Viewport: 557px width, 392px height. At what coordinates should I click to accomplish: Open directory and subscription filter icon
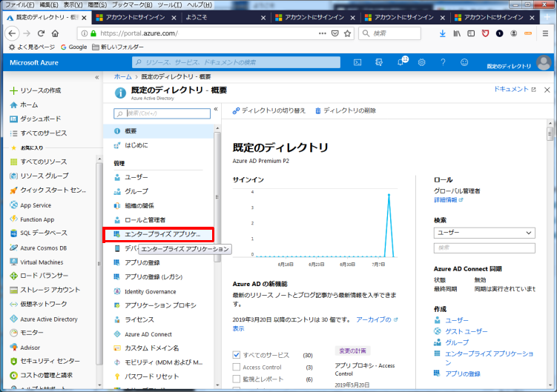[379, 62]
